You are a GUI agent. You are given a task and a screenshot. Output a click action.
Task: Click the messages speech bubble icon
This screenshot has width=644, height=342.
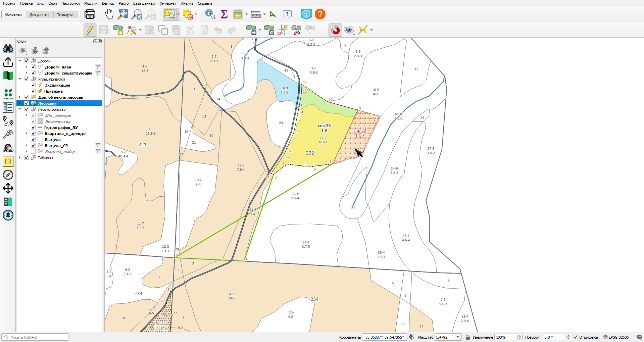(639, 337)
